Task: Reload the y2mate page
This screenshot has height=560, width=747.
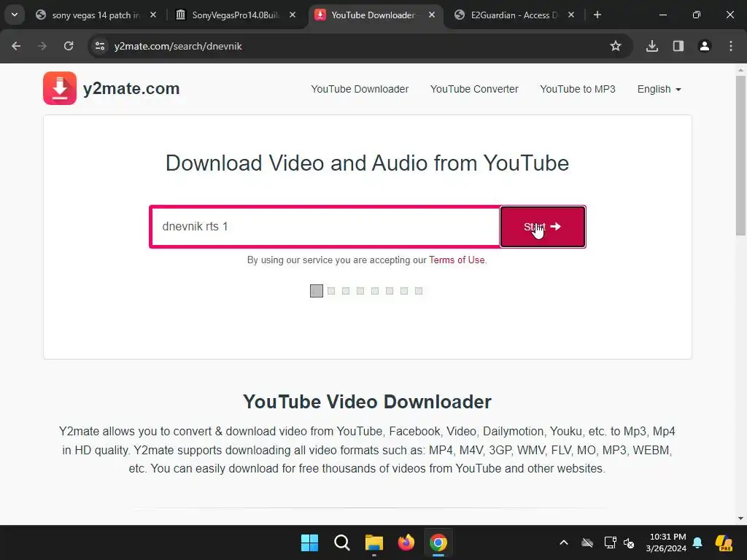Action: point(69,46)
